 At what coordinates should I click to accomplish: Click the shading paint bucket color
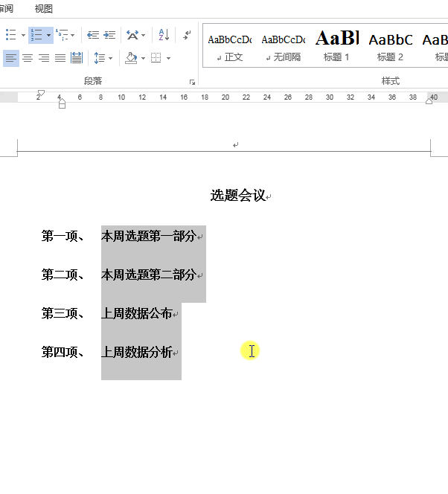click(x=131, y=58)
